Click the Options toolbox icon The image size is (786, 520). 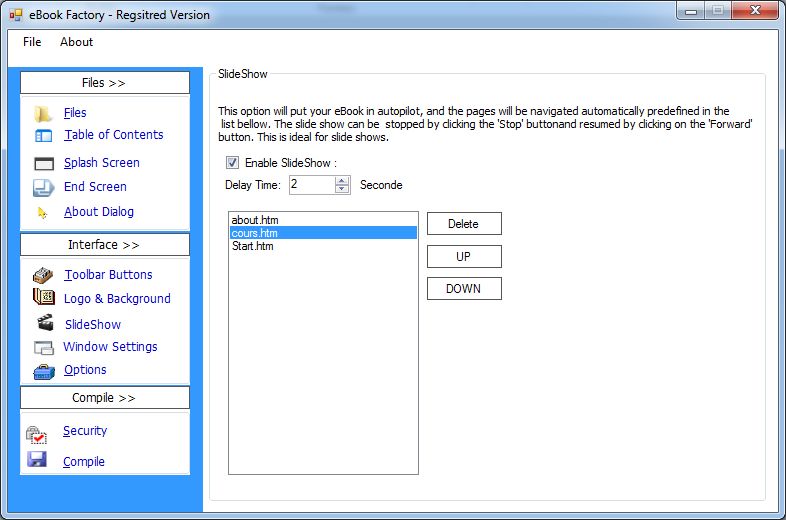coord(44,372)
